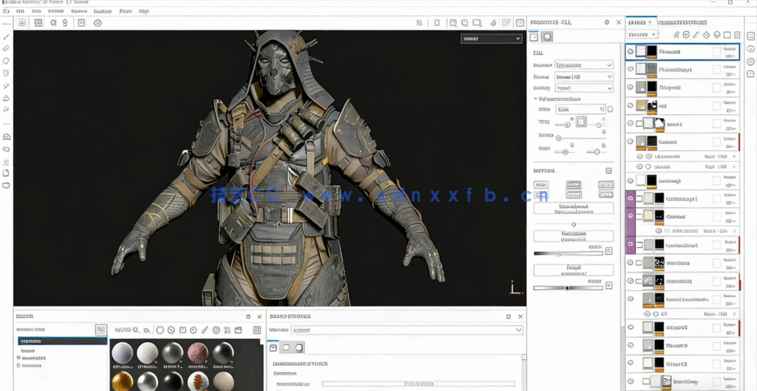Click the first circle filter icon in assets toolbar
The height and width of the screenshot is (391, 757).
160,330
